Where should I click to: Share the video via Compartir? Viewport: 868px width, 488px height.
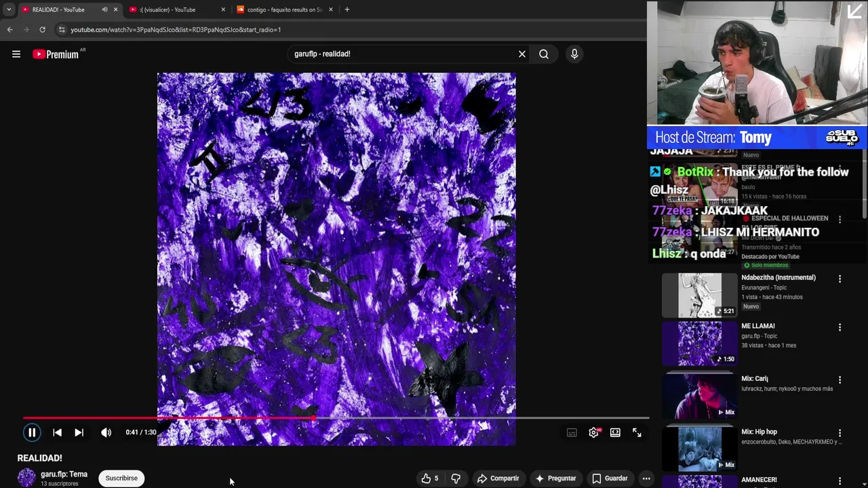pos(498,479)
